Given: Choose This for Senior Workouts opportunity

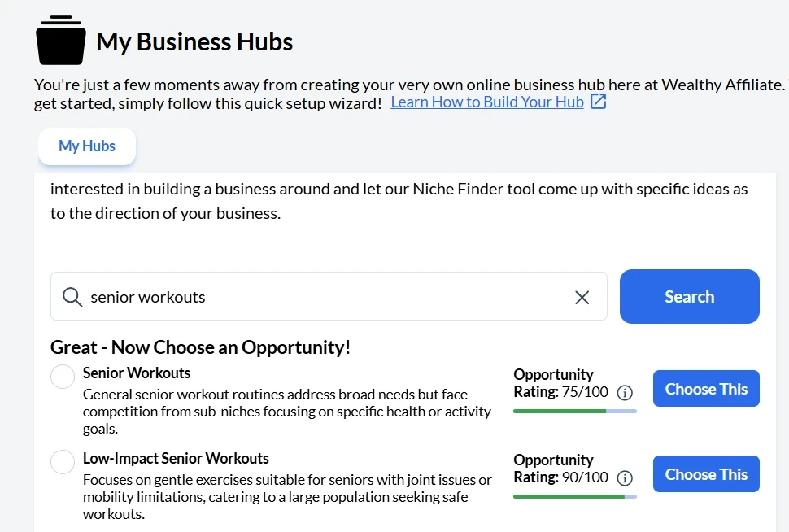Looking at the screenshot, I should point(705,389).
